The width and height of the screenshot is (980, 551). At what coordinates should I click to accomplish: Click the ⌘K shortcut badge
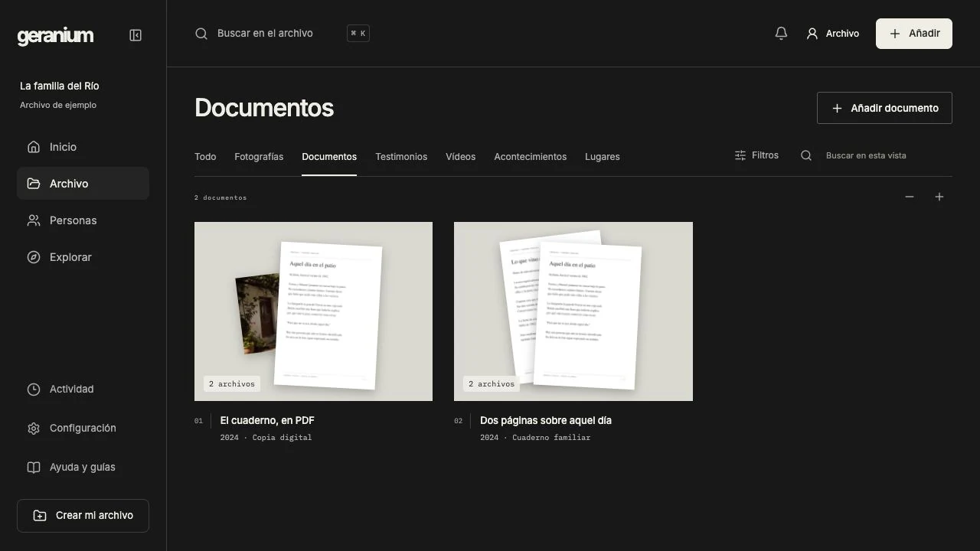(358, 34)
